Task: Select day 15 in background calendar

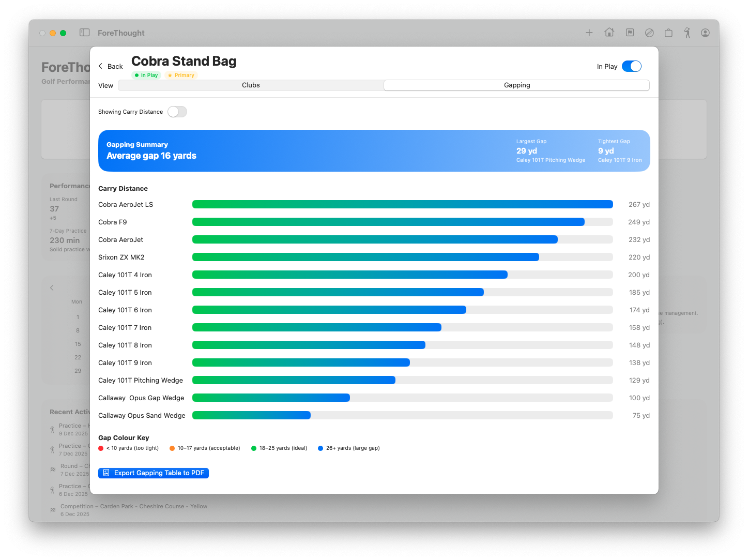Action: click(78, 344)
